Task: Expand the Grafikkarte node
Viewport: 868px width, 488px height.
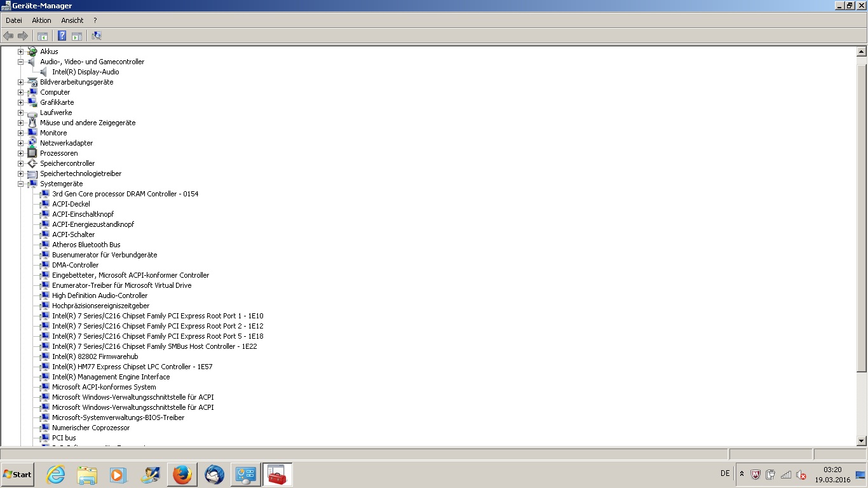Action: coord(20,102)
